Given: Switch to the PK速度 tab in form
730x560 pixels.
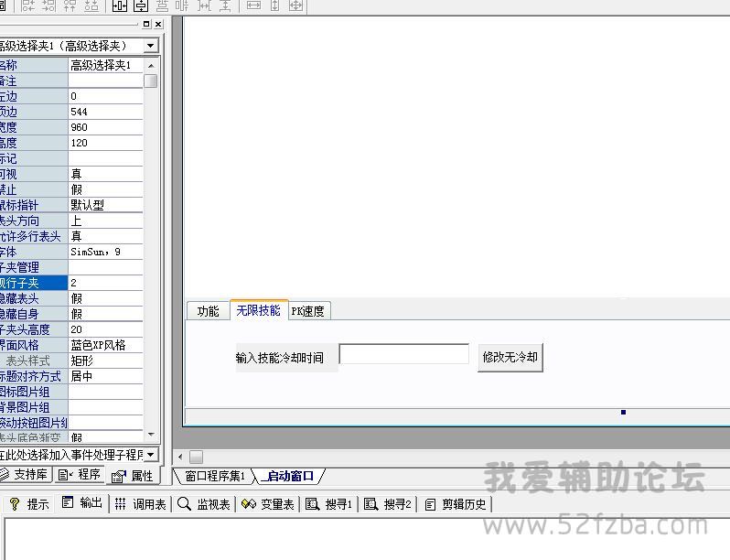Looking at the screenshot, I should point(308,311).
